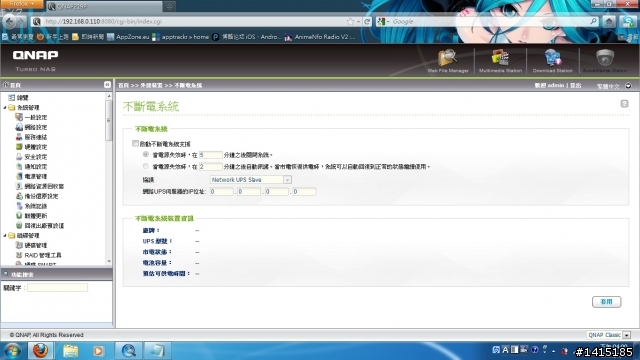Open Firefox from taskbar
This screenshot has height=360, width=640.
[40, 351]
